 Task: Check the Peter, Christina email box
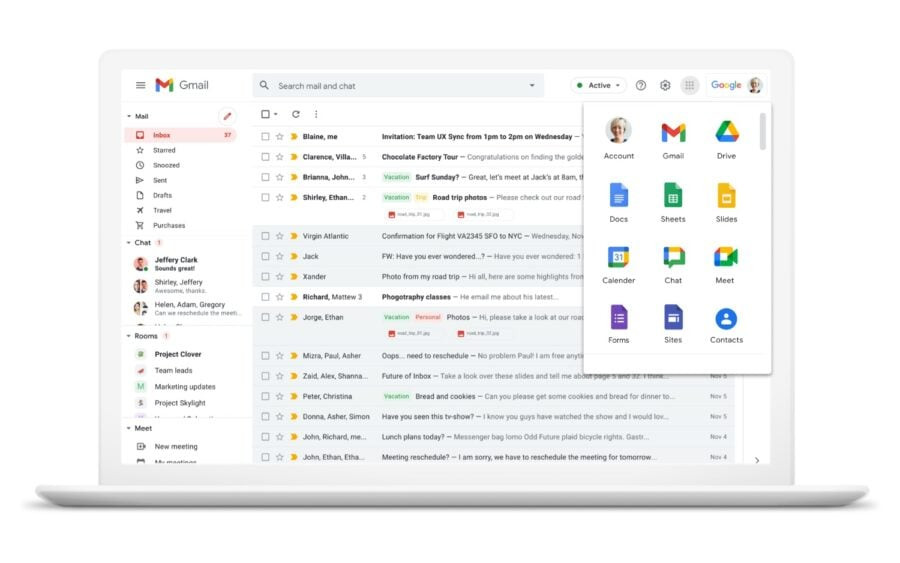coord(265,397)
